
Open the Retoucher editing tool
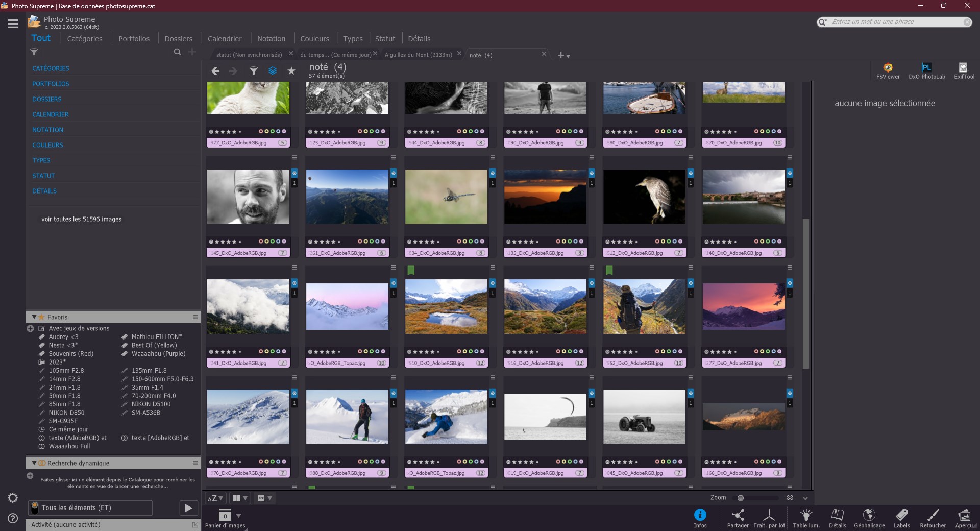(x=933, y=518)
